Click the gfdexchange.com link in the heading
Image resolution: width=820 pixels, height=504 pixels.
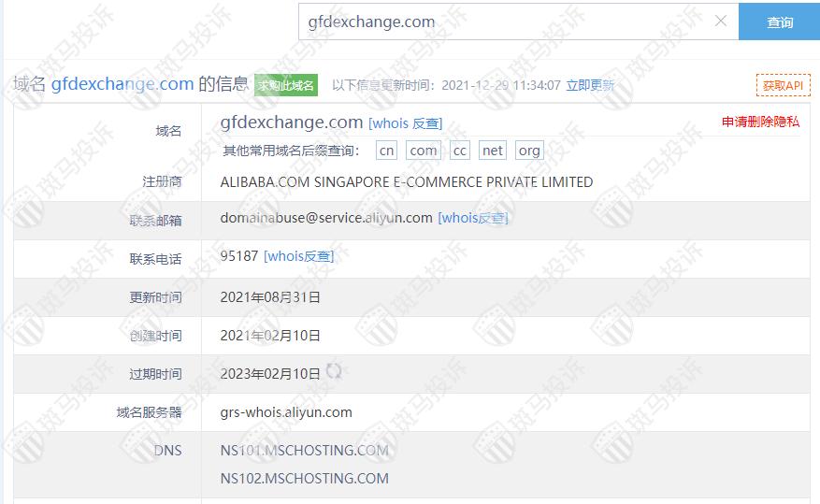(x=122, y=83)
